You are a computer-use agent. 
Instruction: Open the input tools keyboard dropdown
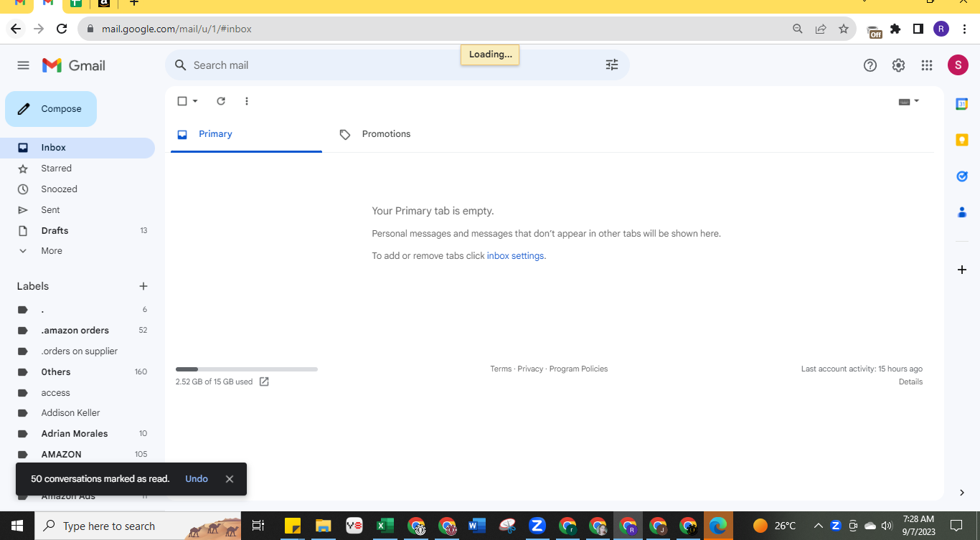coord(909,101)
